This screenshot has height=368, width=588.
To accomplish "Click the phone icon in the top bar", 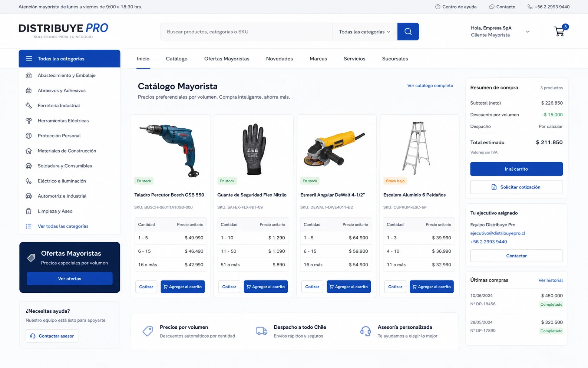I will tap(530, 7).
